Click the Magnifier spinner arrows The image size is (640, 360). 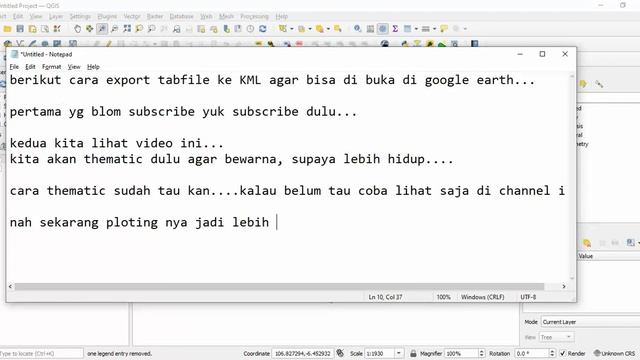(481, 353)
